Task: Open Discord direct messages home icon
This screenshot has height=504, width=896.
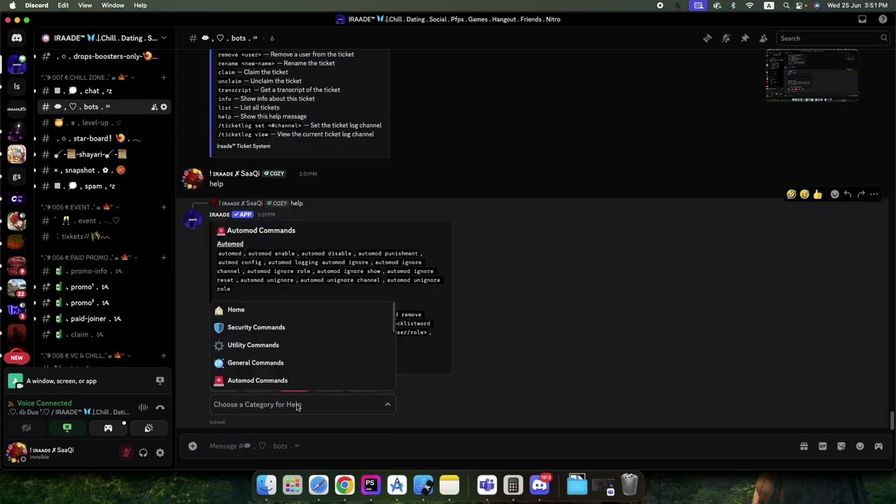Action: [x=17, y=38]
